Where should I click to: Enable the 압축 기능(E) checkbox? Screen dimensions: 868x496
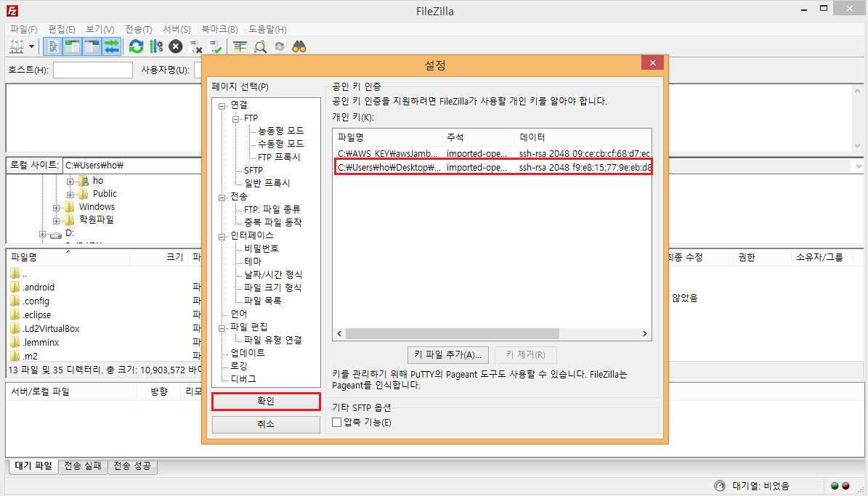[x=336, y=423]
